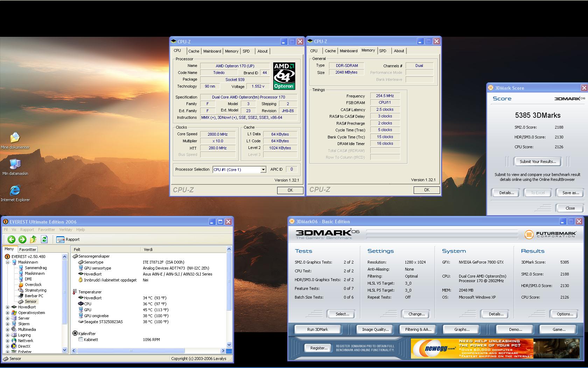Select the Sensor tree item

(30, 301)
